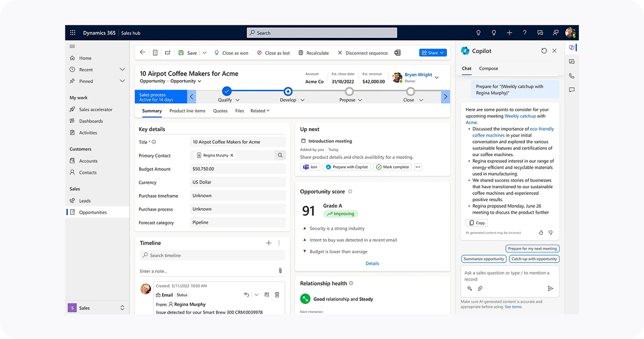Click Close as won
This screenshot has width=644, height=339.
pyautogui.click(x=232, y=53)
